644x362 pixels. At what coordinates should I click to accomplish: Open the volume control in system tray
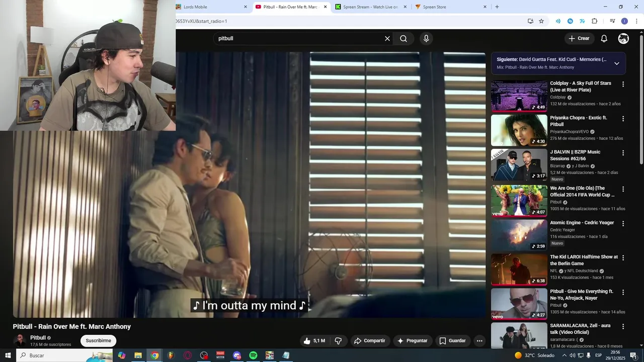coord(572,355)
